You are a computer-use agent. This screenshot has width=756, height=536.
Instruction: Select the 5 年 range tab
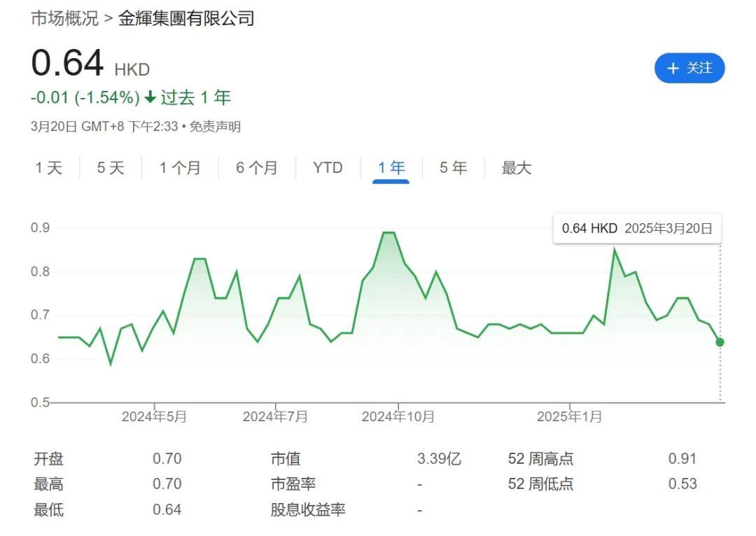pos(453,168)
